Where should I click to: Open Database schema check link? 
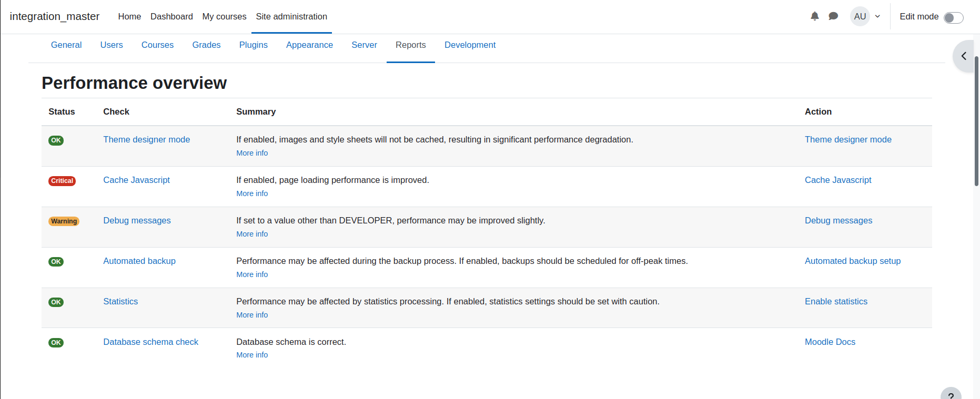coord(150,342)
